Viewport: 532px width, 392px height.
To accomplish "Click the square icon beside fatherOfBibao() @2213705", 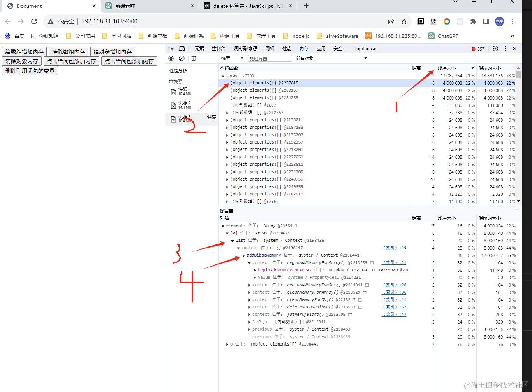I will click(350, 315).
